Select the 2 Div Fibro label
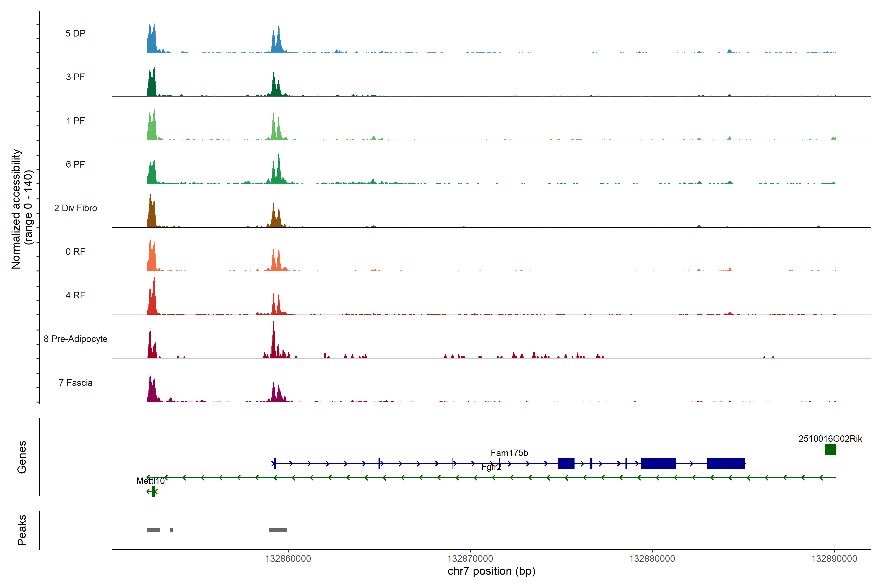 pyautogui.click(x=75, y=208)
